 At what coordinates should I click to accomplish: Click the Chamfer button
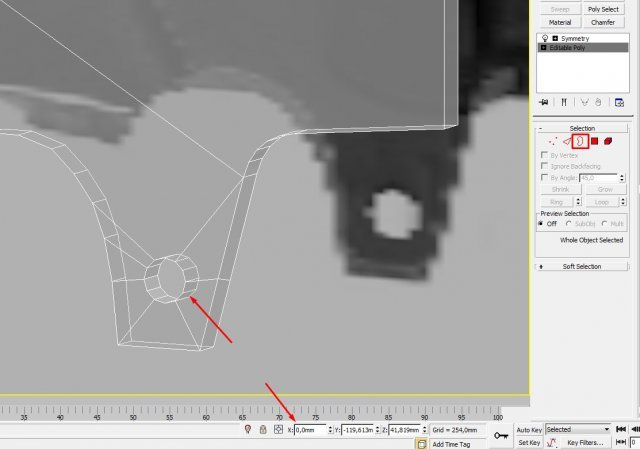tap(602, 21)
